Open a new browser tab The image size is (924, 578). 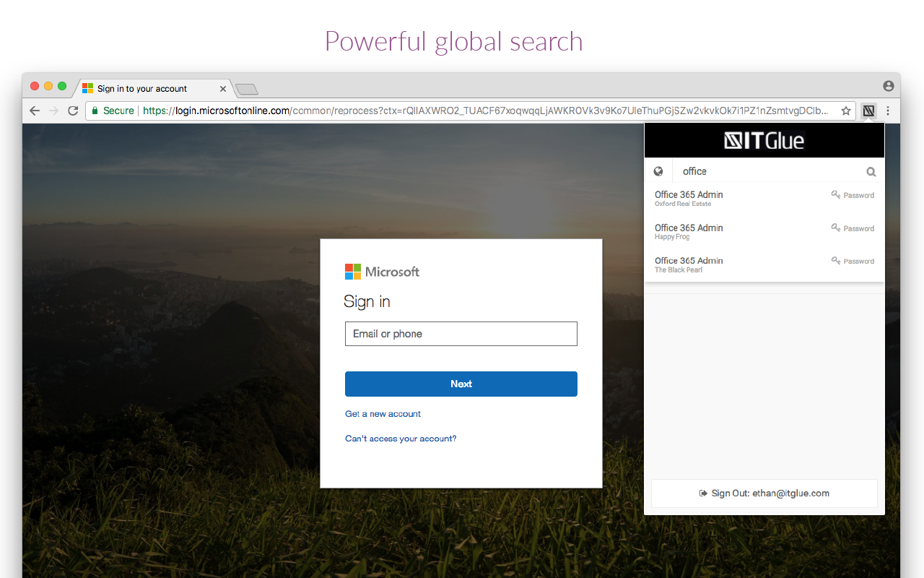coord(246,88)
